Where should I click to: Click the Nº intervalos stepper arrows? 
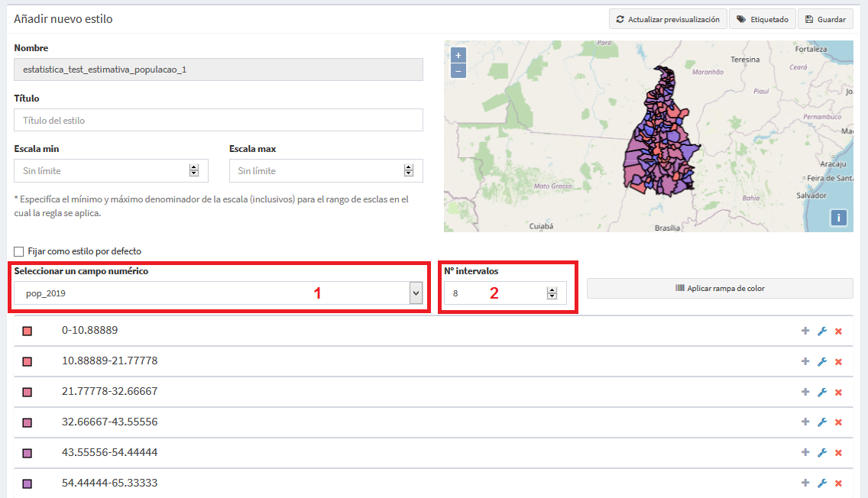552,293
